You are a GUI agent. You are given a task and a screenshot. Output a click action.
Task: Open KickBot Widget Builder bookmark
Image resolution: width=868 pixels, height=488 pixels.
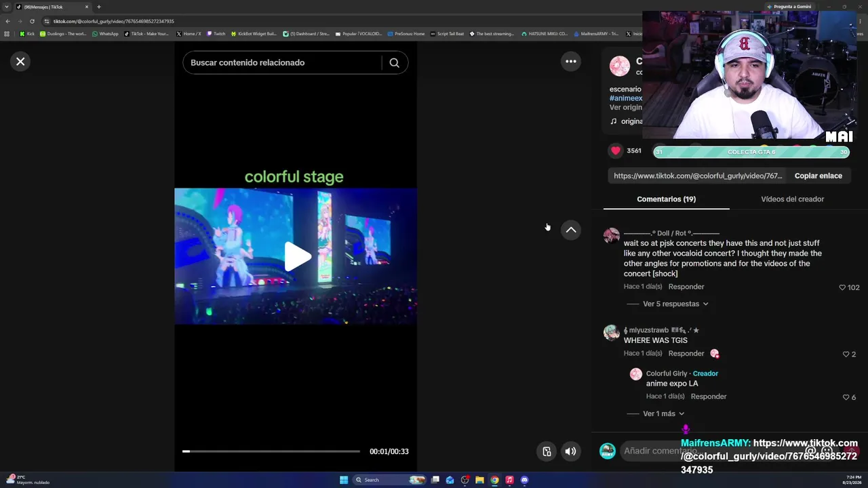click(x=254, y=34)
